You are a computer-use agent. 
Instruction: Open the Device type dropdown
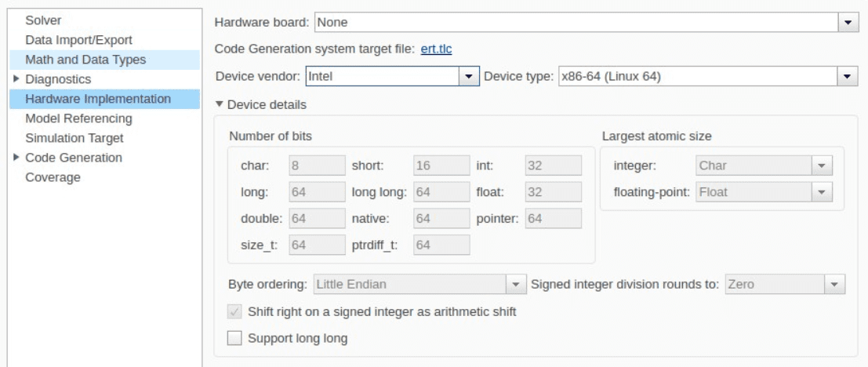847,77
